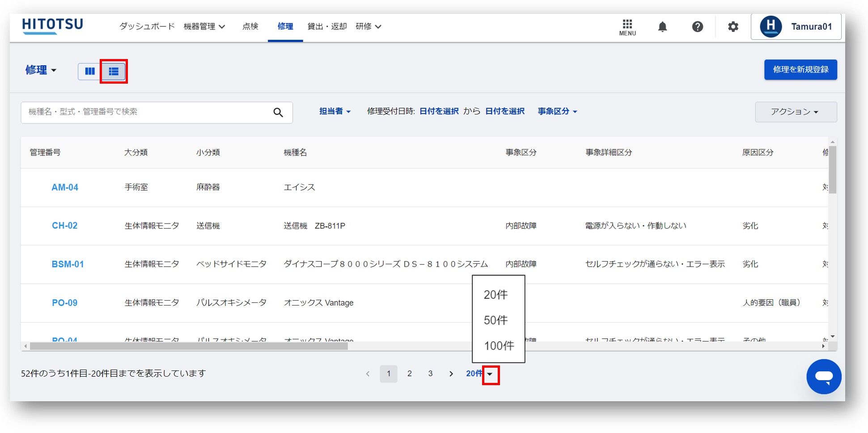Click the 原因区分 column header
Screen dimensions: 868x433
pos(758,153)
